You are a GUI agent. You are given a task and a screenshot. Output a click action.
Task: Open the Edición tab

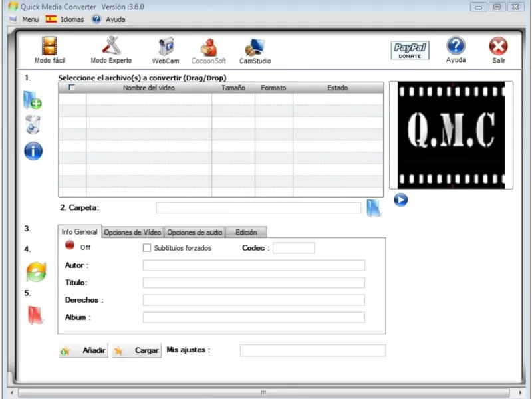tap(246, 232)
